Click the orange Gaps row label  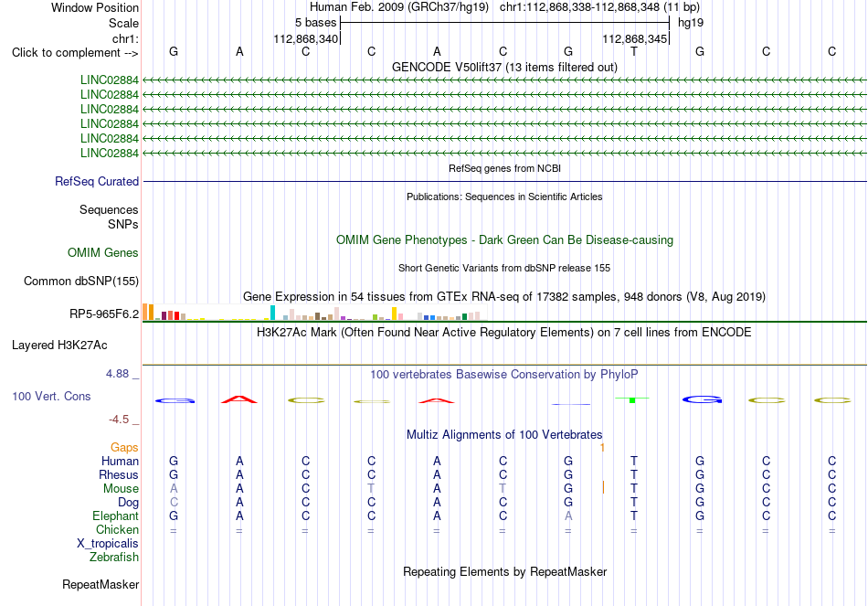(x=124, y=447)
